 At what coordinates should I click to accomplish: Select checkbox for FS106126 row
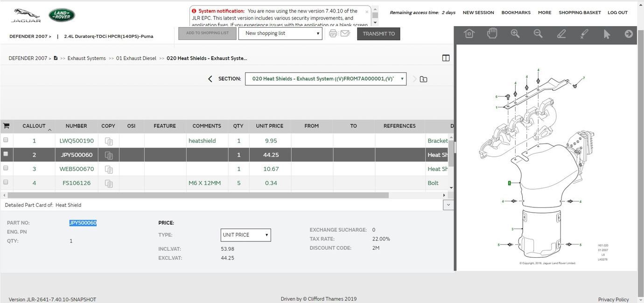click(x=6, y=182)
